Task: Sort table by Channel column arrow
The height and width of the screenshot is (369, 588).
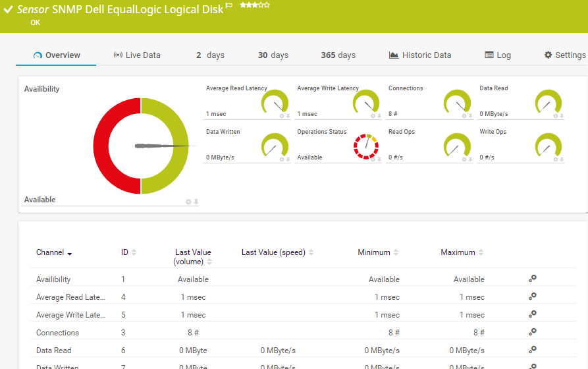Action: (x=70, y=254)
